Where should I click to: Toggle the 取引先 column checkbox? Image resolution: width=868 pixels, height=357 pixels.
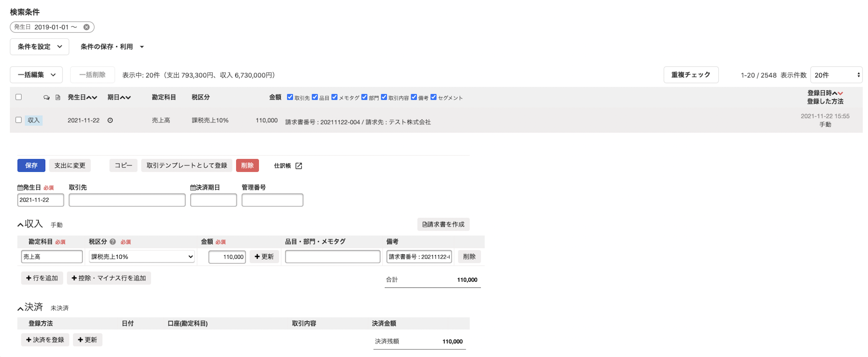(290, 97)
